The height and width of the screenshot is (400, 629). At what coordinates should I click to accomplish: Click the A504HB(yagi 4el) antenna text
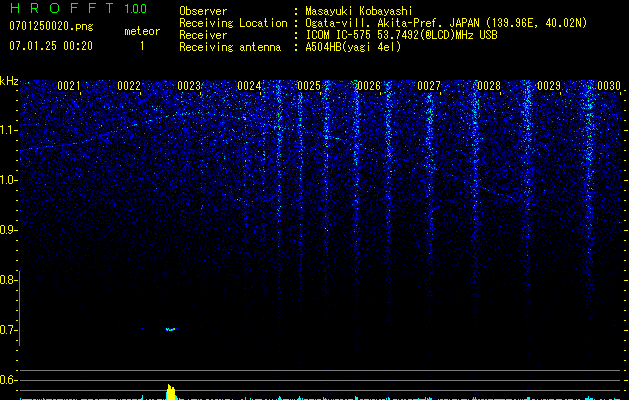coord(353,47)
